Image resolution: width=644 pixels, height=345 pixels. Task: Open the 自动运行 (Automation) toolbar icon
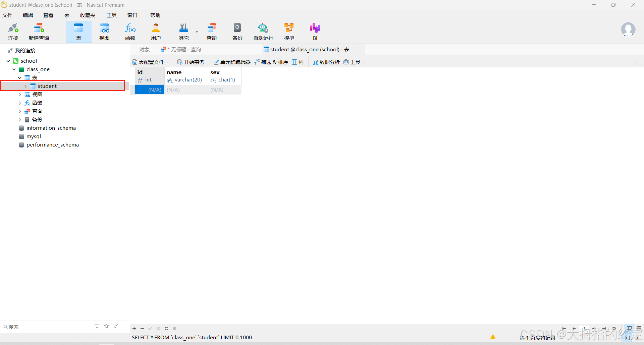click(x=263, y=32)
